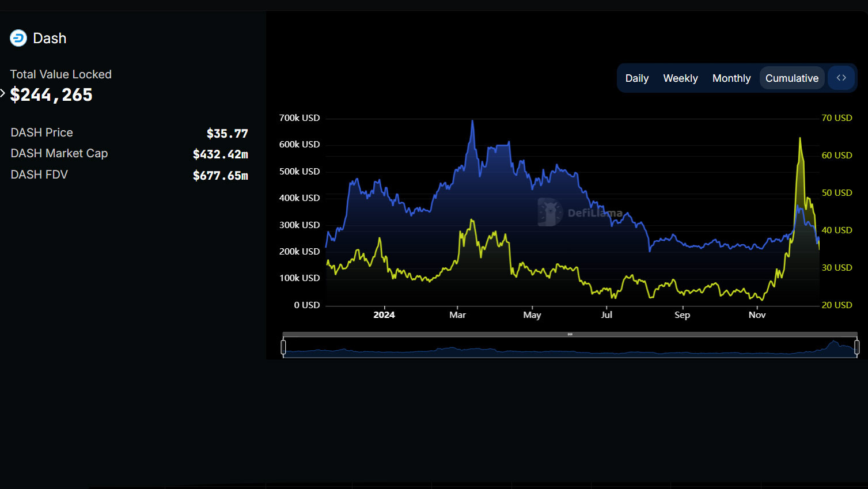Click the 60 USD right axis label

tap(837, 156)
